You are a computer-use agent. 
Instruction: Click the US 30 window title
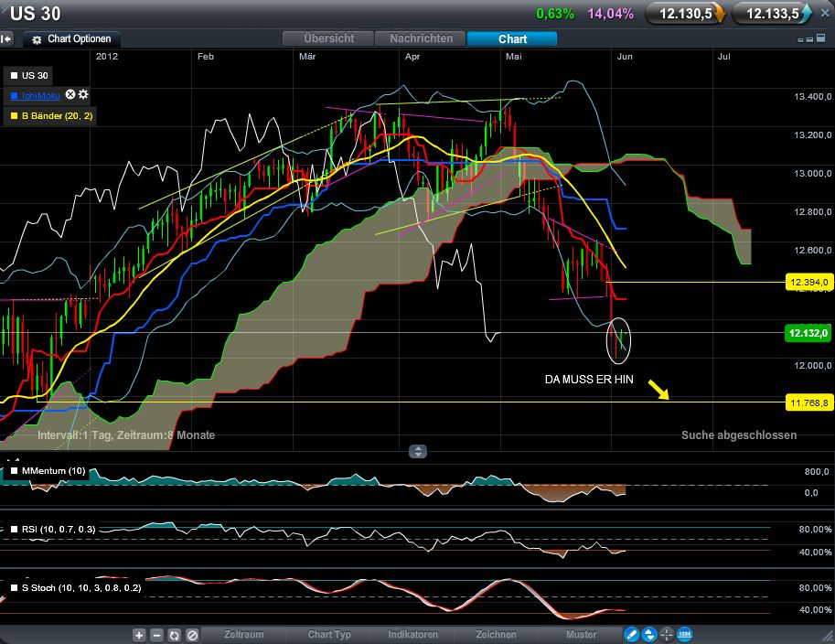coord(35,14)
